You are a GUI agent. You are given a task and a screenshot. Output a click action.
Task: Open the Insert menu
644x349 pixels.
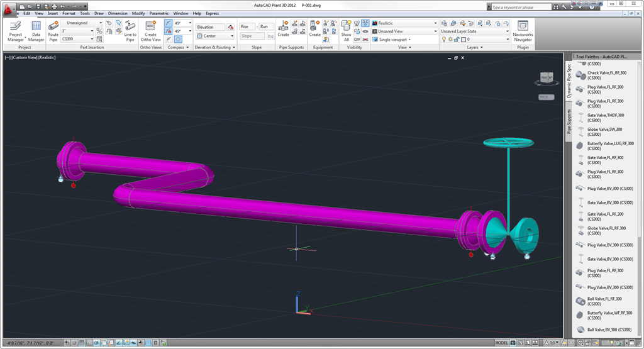[x=53, y=14]
